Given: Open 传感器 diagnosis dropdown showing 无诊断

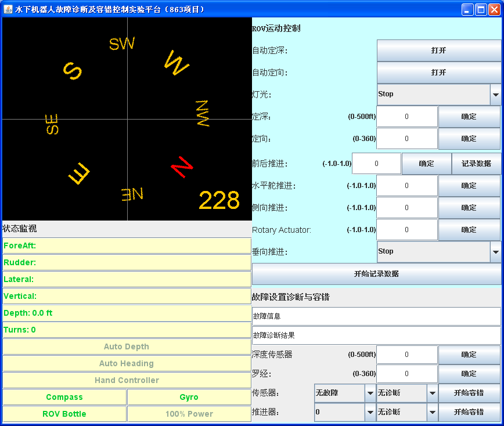Looking at the screenshot, I should click(407, 393).
